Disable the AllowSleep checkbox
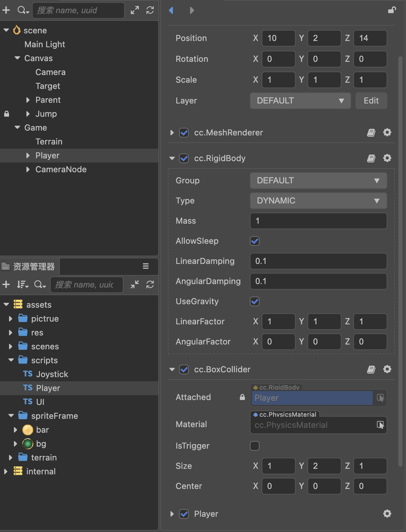Viewport: 406px width, 532px height. click(x=255, y=241)
